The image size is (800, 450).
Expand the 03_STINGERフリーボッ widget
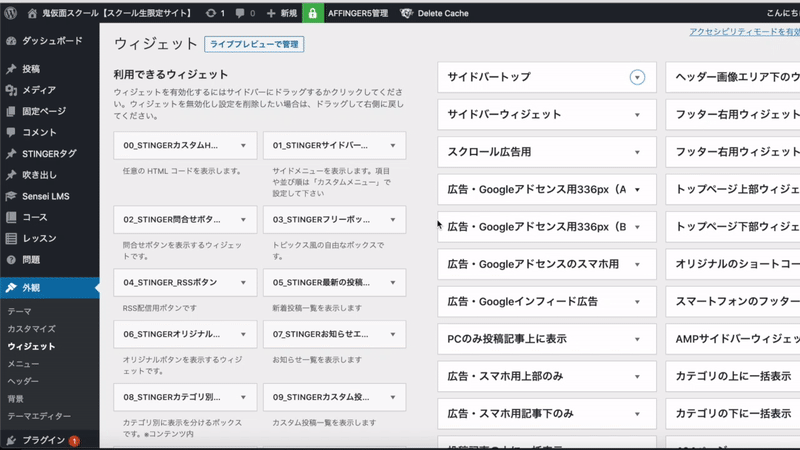coord(393,220)
